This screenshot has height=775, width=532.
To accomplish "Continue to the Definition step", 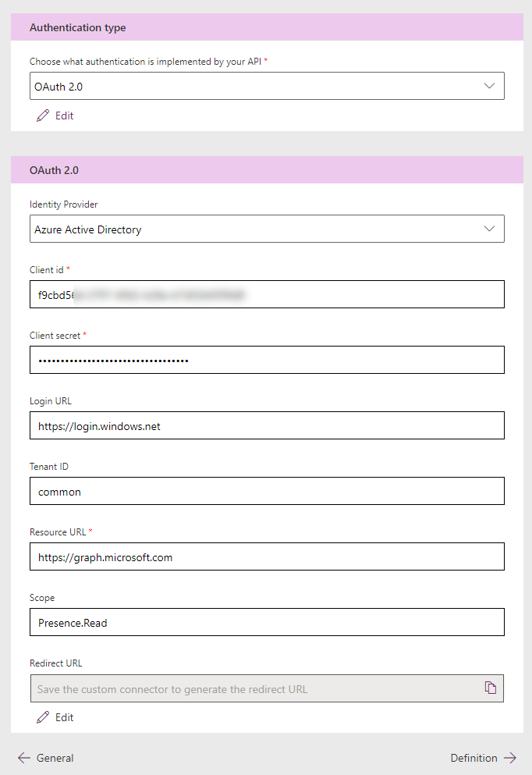I will click(484, 758).
